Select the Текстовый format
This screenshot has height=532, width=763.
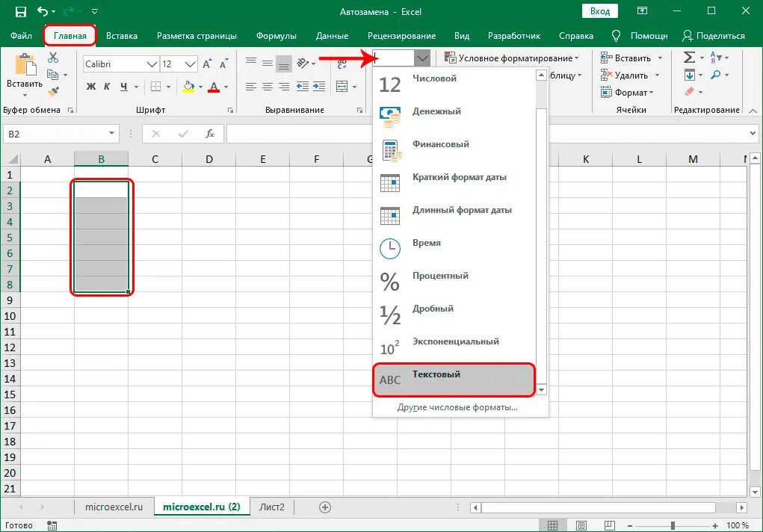(454, 379)
